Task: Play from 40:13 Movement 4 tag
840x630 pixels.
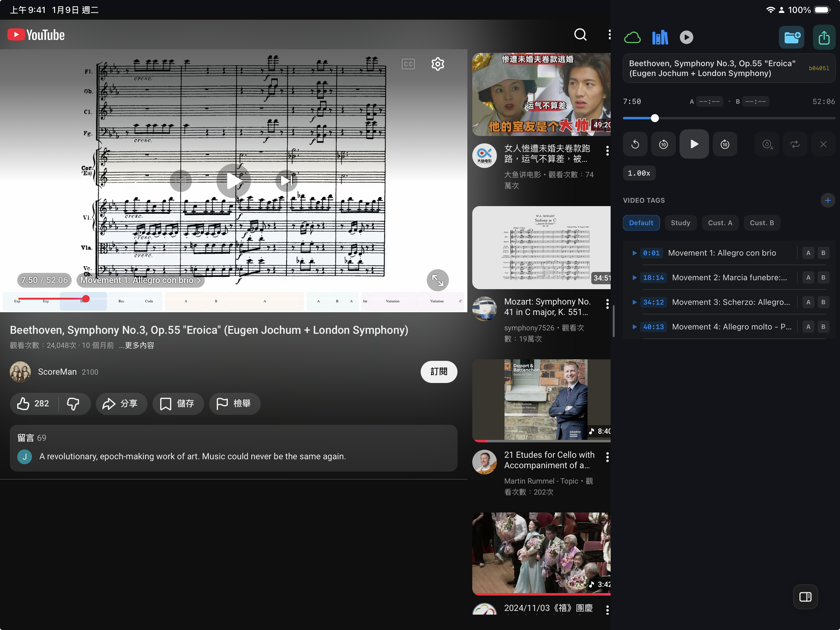Action: (634, 327)
